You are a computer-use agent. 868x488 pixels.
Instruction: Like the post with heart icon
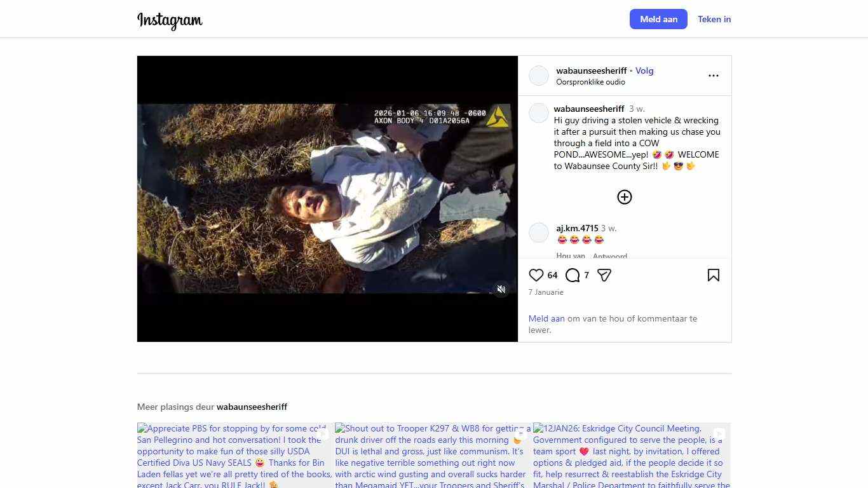pos(536,275)
